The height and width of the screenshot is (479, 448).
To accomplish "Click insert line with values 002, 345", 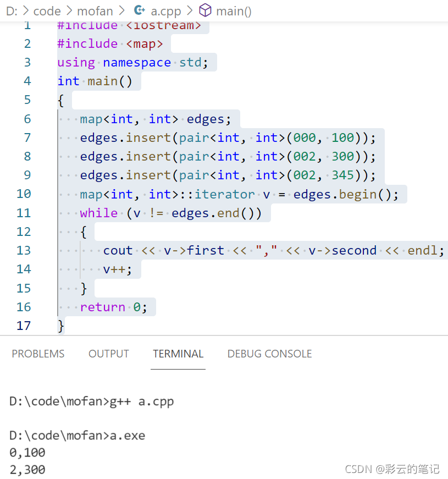I will point(228,175).
